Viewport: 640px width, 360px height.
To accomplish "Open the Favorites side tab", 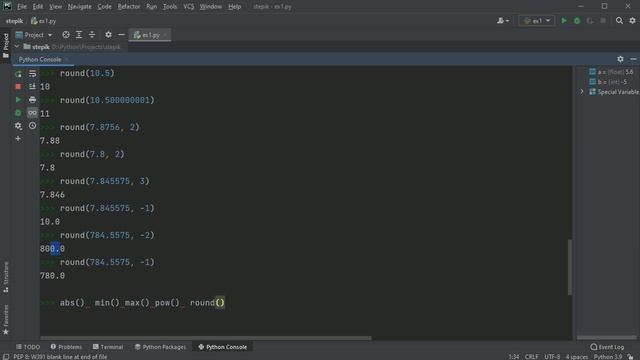I will click(x=6, y=320).
